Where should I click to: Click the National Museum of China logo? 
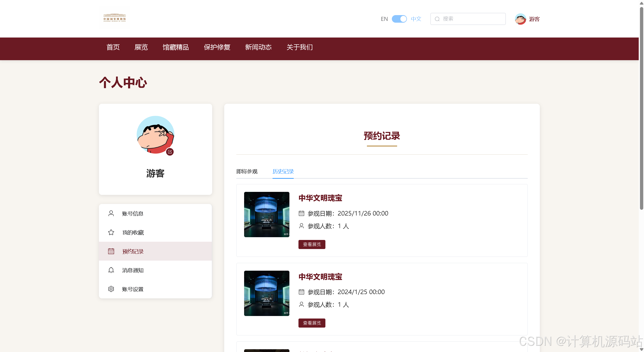(x=115, y=18)
